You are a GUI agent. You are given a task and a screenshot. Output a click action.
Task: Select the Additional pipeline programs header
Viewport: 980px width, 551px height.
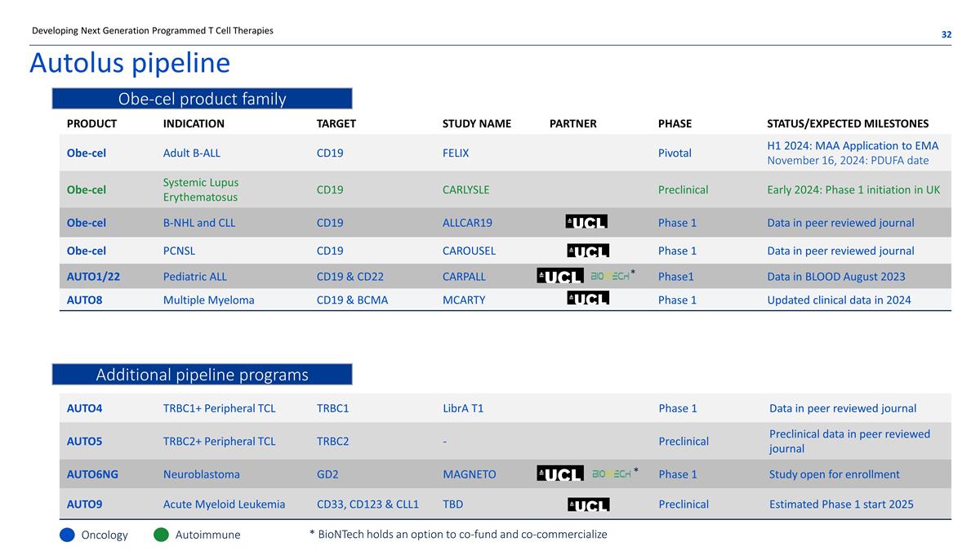(x=202, y=375)
